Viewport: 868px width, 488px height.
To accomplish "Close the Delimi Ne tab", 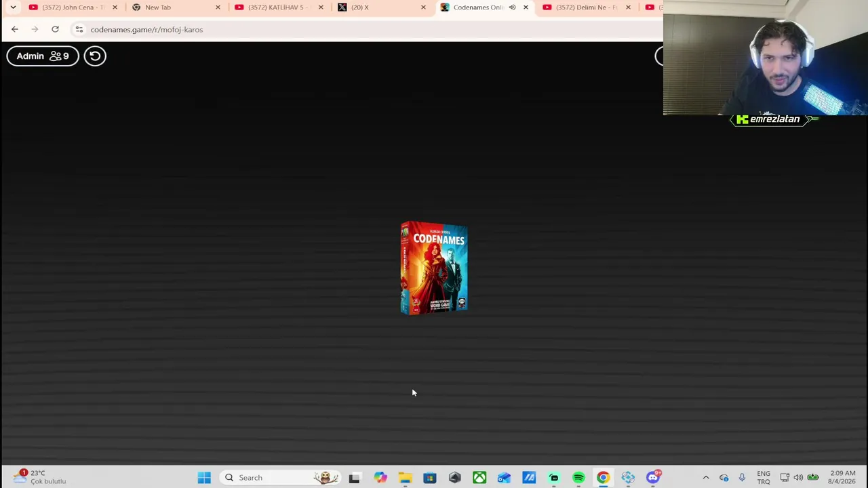I will pyautogui.click(x=628, y=7).
